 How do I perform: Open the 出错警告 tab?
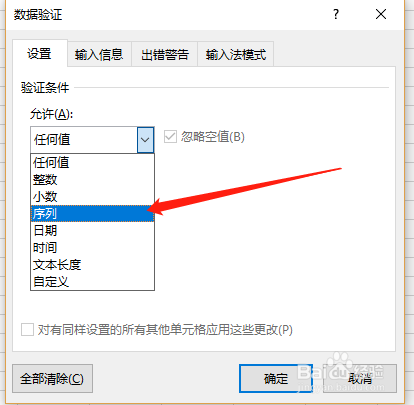[165, 54]
